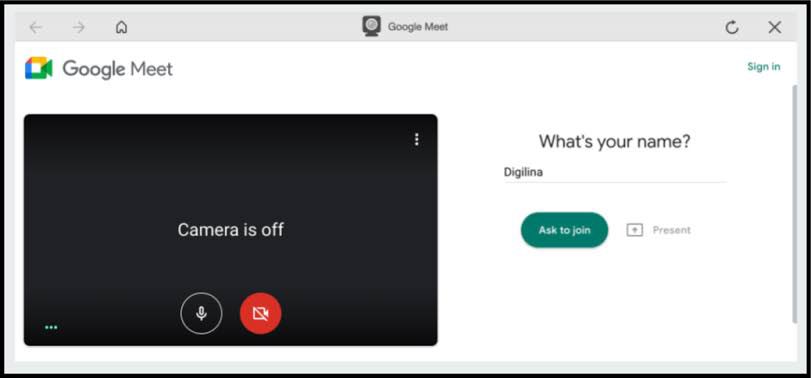Image resolution: width=811 pixels, height=378 pixels.
Task: Click the "Camera is off" text
Action: pyautogui.click(x=231, y=230)
